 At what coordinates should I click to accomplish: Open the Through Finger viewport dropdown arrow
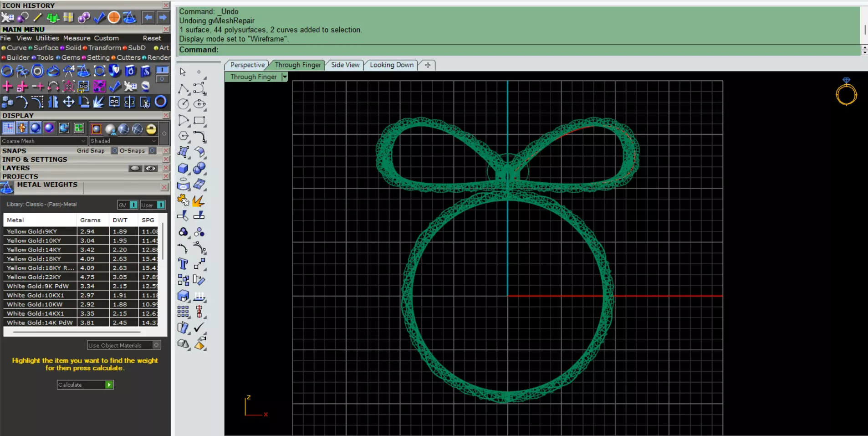click(x=285, y=77)
